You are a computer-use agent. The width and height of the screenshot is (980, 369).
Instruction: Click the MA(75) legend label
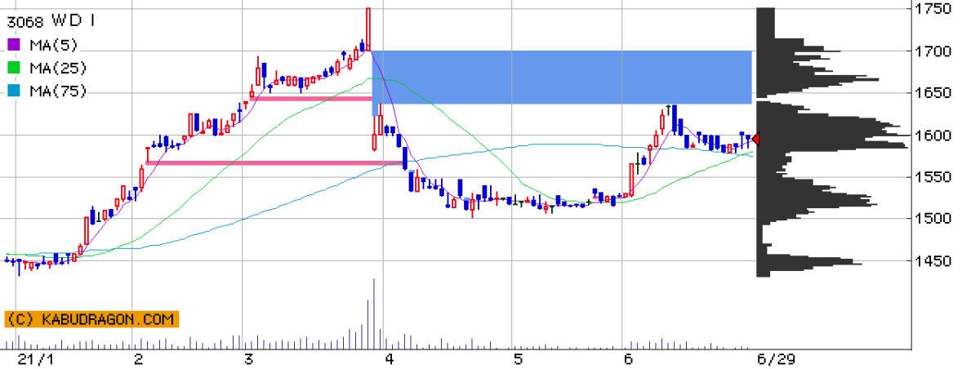[x=58, y=91]
